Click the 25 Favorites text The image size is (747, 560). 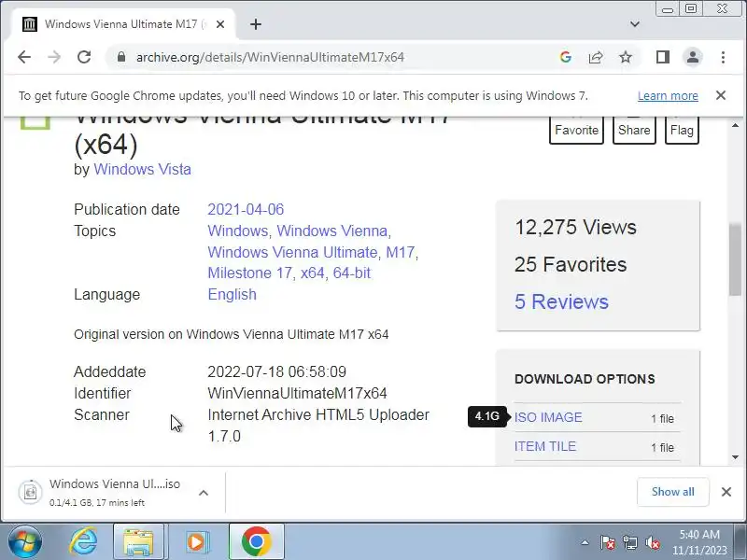coord(571,264)
